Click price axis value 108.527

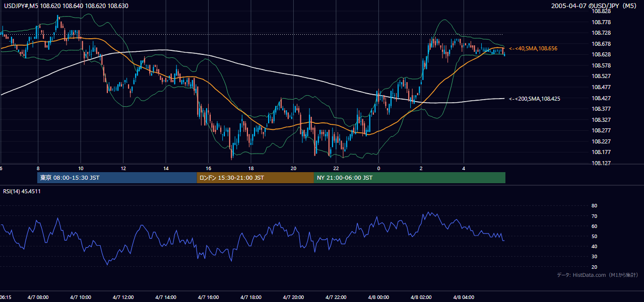pos(601,76)
